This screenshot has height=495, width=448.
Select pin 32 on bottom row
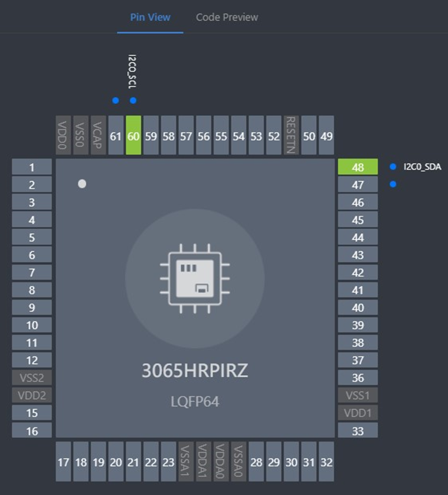tap(326, 462)
